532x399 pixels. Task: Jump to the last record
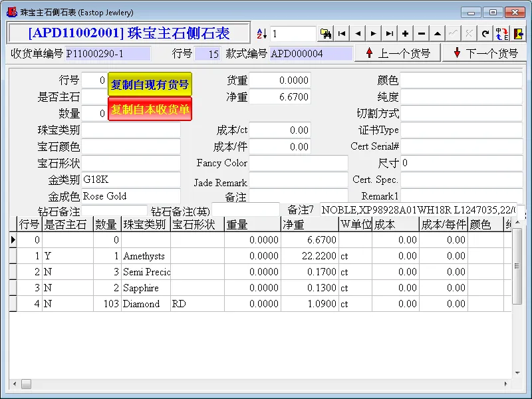coord(390,34)
